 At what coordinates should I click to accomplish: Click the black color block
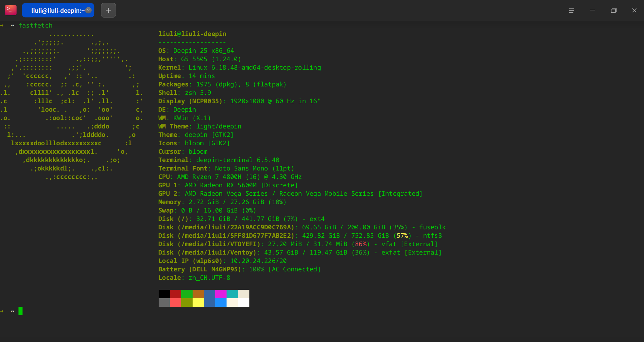[x=164, y=294]
